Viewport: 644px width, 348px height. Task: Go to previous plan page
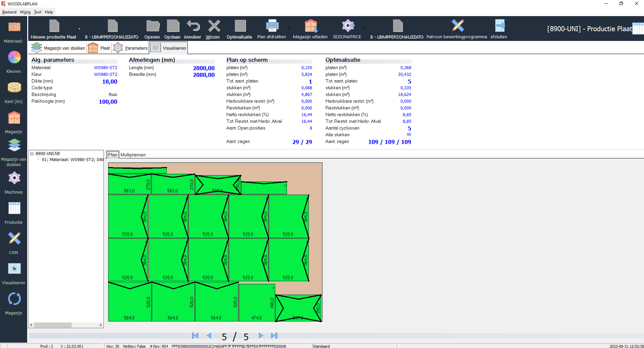(x=209, y=336)
